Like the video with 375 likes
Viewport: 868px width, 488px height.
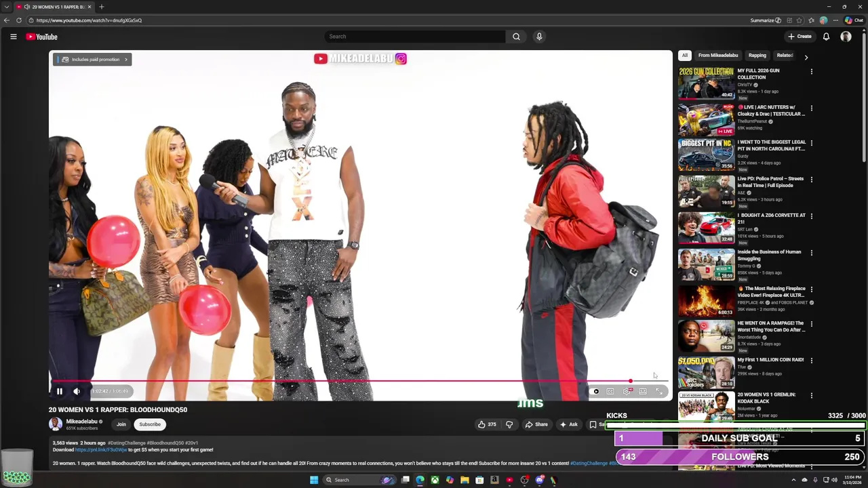[487, 424]
